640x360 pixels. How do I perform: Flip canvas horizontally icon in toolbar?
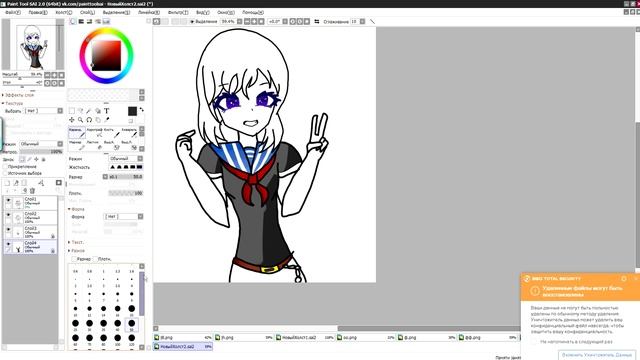317,21
